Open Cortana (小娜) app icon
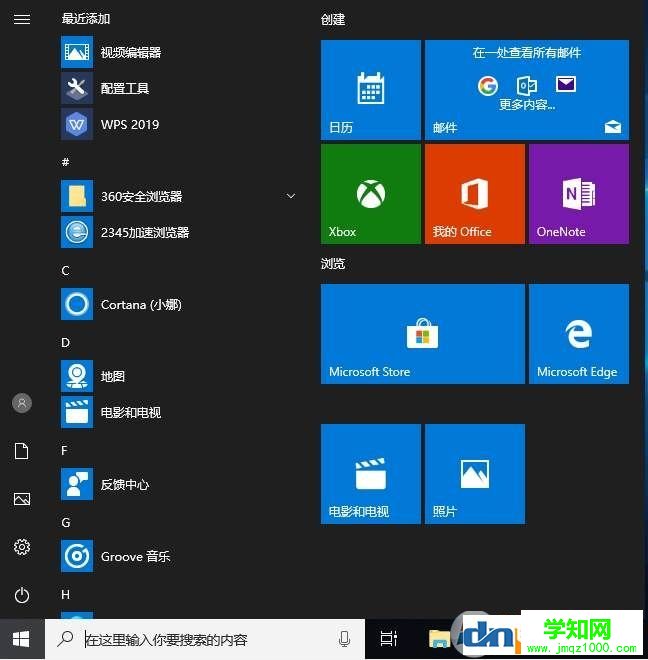 click(77, 304)
